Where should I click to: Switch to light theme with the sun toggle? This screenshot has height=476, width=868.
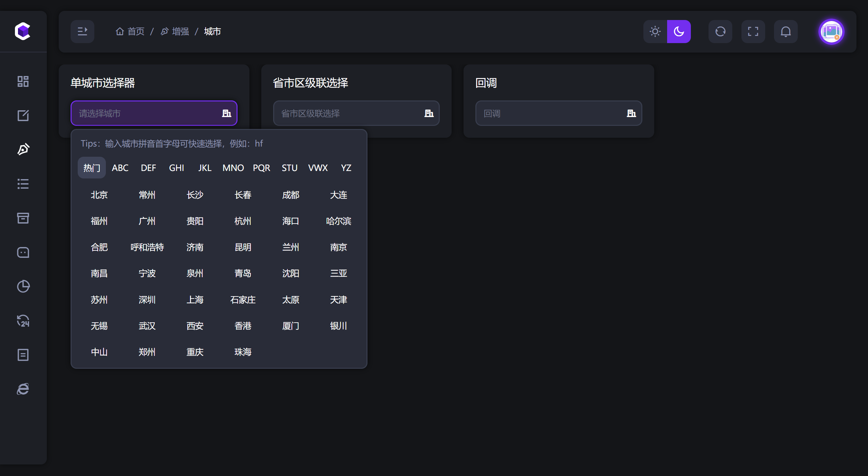[655, 31]
